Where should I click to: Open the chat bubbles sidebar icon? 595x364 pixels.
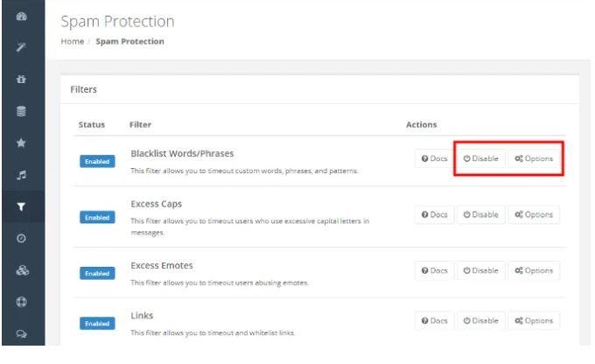coord(21,334)
